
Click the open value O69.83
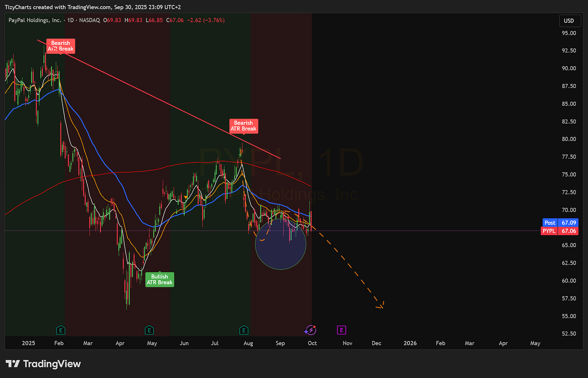(x=112, y=20)
